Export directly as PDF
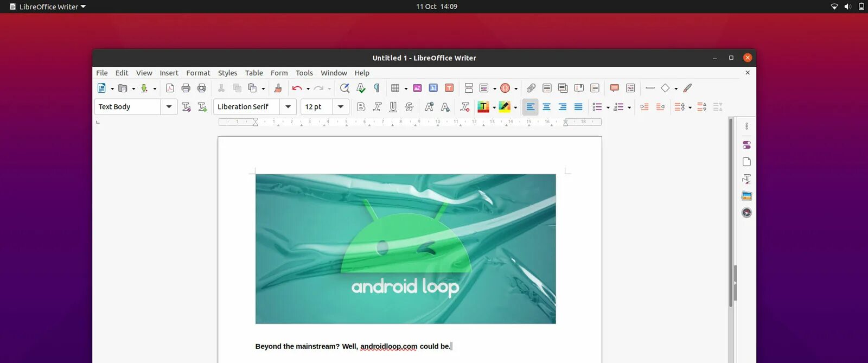 pos(170,88)
